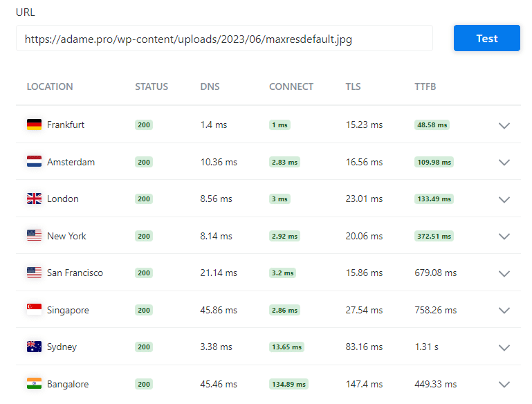Click the Singapore flag icon
The height and width of the screenshot is (404, 532).
point(34,310)
